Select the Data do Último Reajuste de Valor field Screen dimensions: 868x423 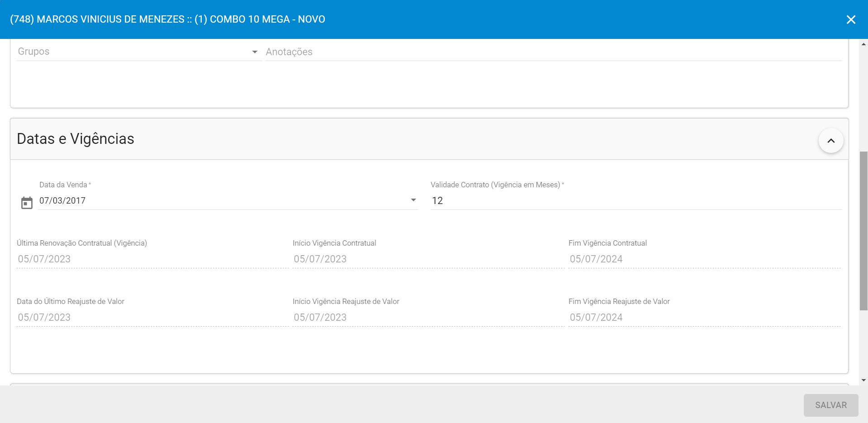click(x=152, y=318)
